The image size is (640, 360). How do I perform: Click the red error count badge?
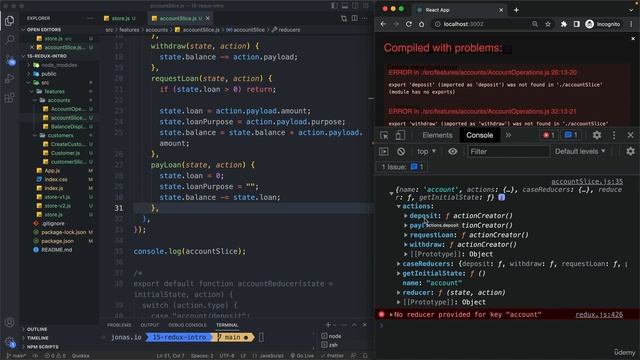(x=548, y=135)
